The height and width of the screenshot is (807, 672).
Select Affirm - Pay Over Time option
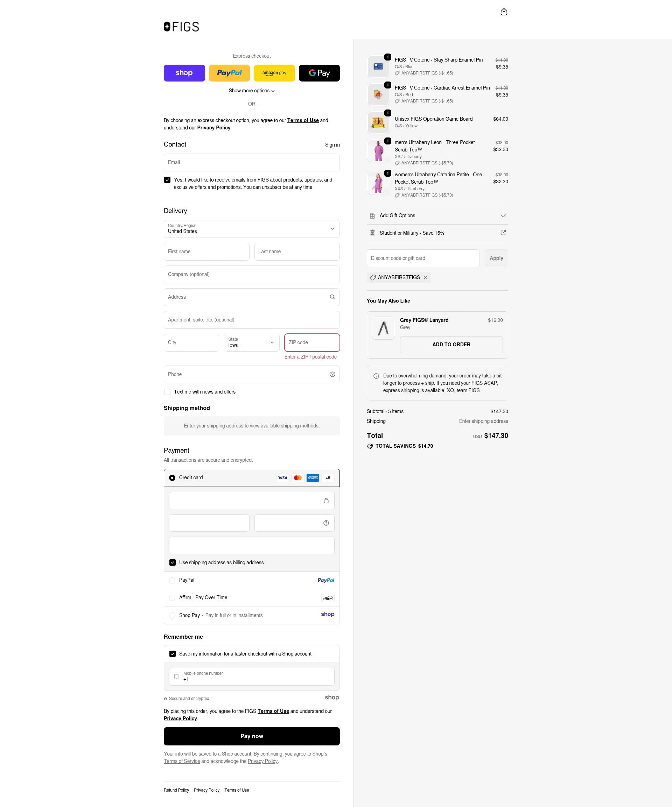point(172,598)
